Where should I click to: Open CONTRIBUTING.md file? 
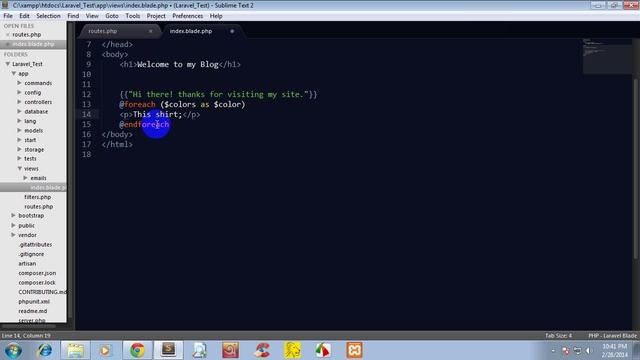[x=42, y=292]
